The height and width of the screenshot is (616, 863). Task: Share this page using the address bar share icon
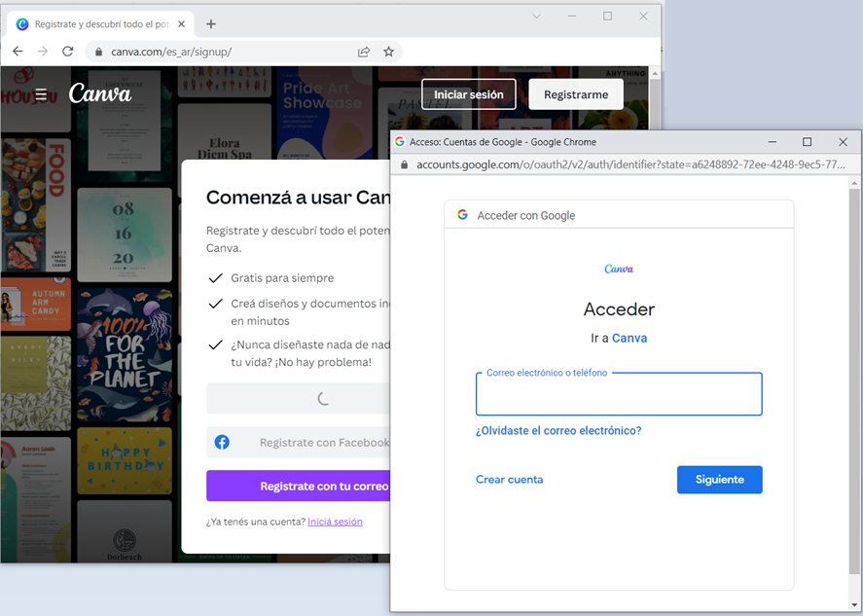pyautogui.click(x=364, y=52)
